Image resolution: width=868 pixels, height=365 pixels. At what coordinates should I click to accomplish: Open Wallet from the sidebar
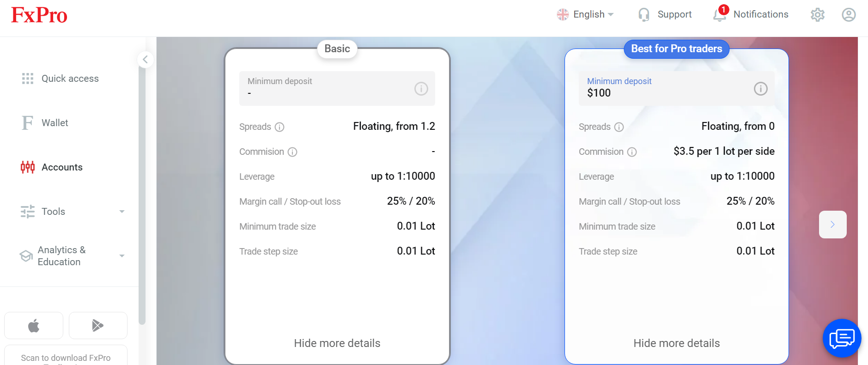click(x=55, y=123)
